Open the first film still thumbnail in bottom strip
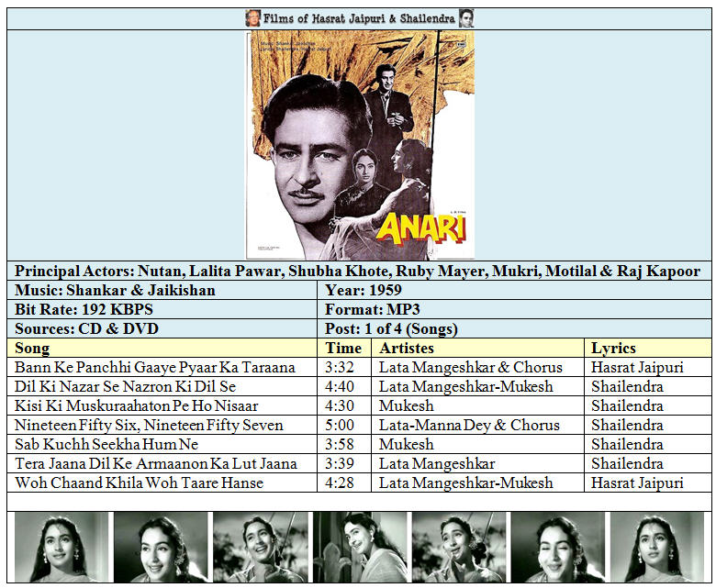Screen dimensions: 716x588 click(61, 547)
